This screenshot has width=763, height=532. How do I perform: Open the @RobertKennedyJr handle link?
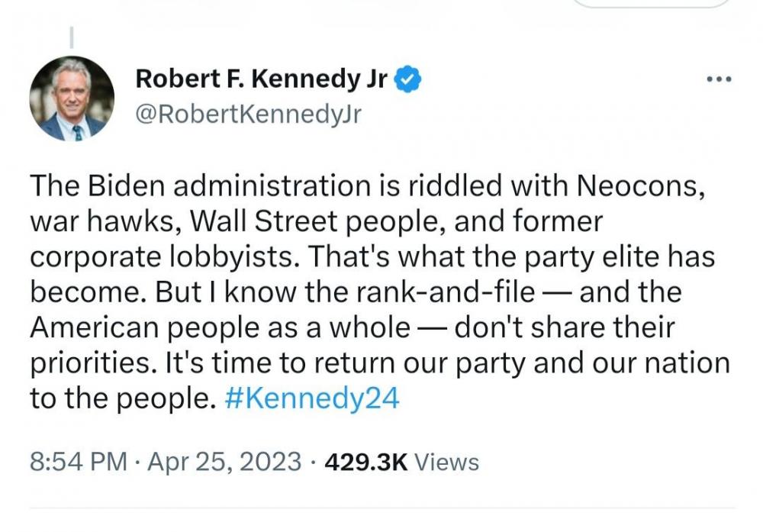247,114
